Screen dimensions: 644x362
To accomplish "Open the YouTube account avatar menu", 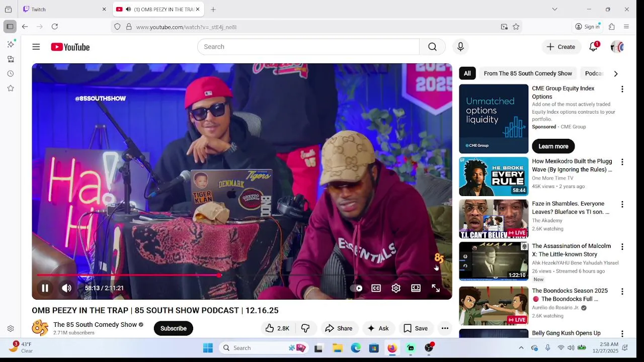I will click(x=617, y=47).
